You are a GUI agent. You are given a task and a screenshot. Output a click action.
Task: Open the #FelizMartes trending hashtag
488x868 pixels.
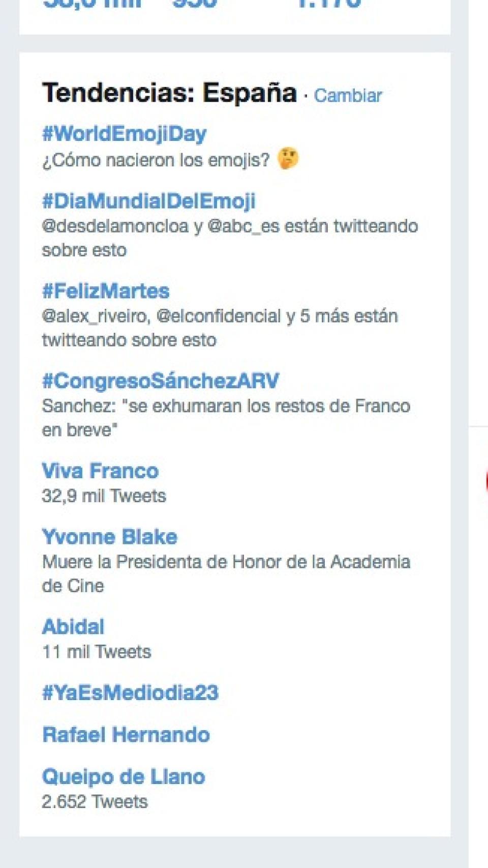click(x=106, y=292)
